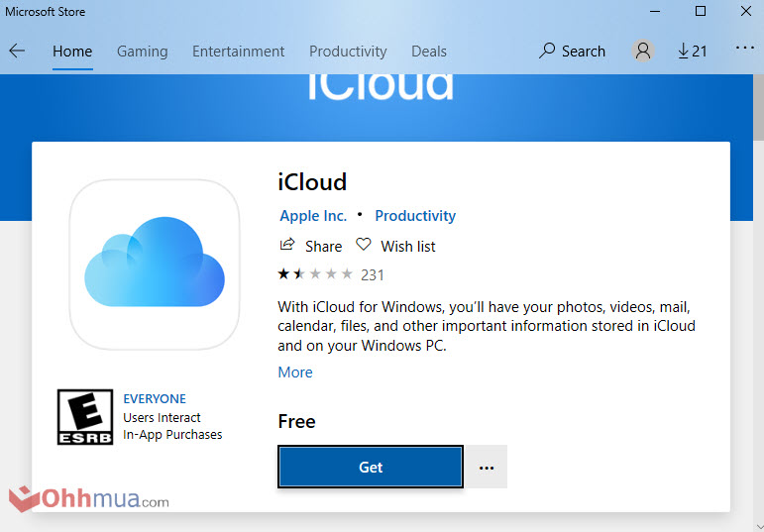
Task: Switch to the Gaming tab
Action: pos(143,52)
